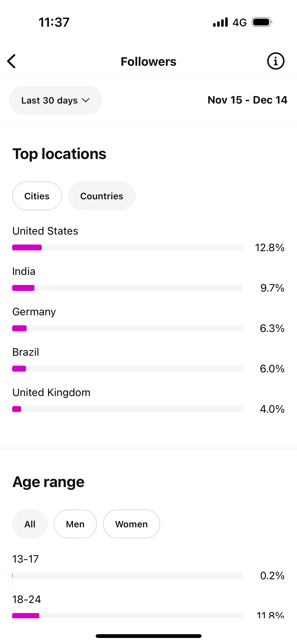Tap the United Kingdom label
The width and height of the screenshot is (297, 644).
pyautogui.click(x=51, y=393)
